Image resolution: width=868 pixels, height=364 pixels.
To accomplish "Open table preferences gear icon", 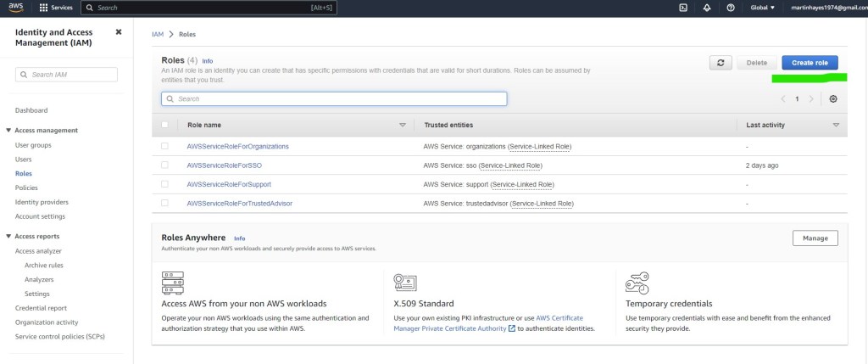I will click(x=833, y=99).
